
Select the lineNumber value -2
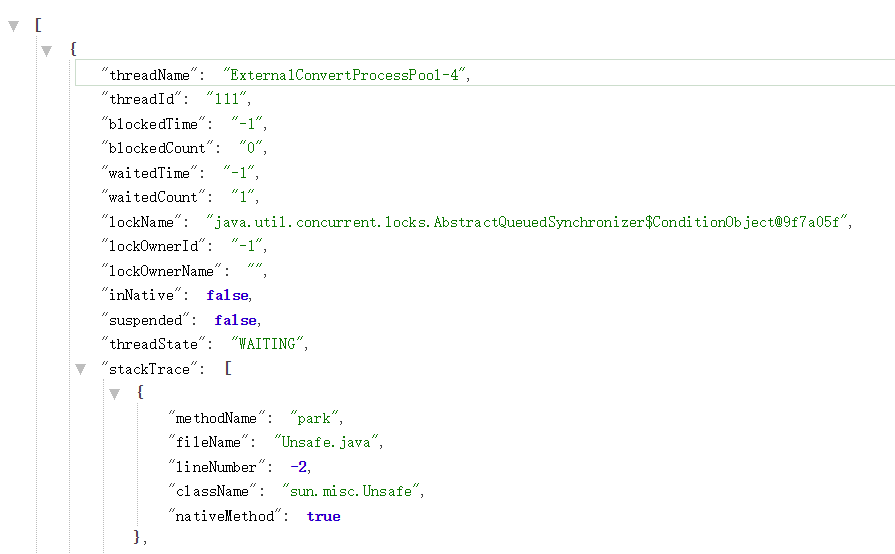tap(299, 467)
